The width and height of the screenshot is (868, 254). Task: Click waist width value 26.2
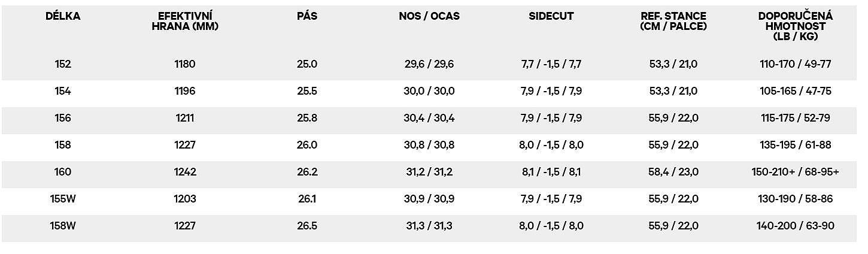click(307, 172)
